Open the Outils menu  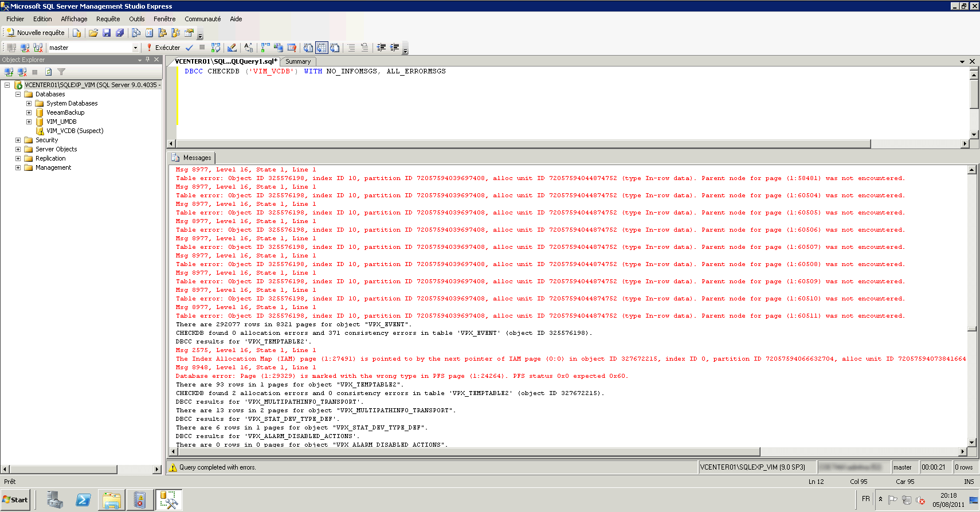click(x=137, y=19)
